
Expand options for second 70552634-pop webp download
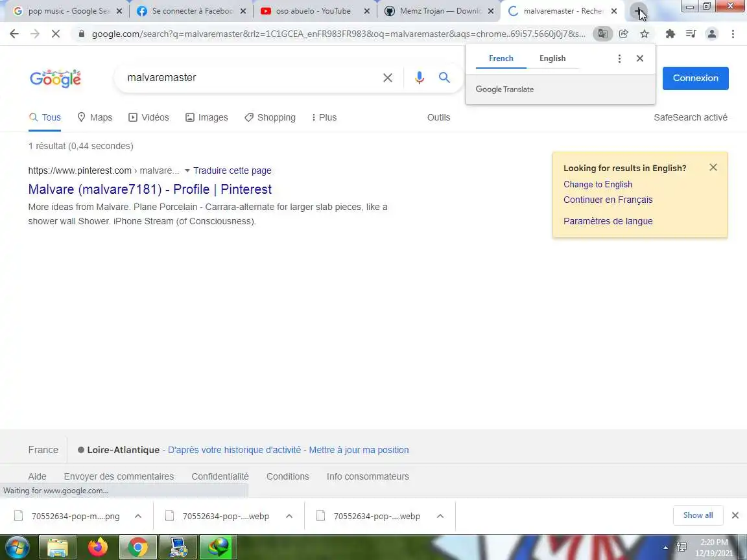289,516
